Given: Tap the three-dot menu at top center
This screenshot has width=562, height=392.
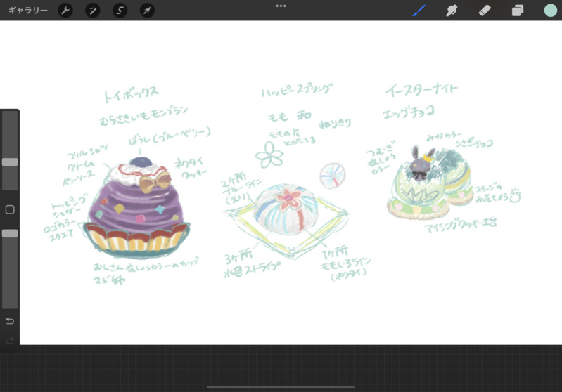Looking at the screenshot, I should (x=281, y=6).
